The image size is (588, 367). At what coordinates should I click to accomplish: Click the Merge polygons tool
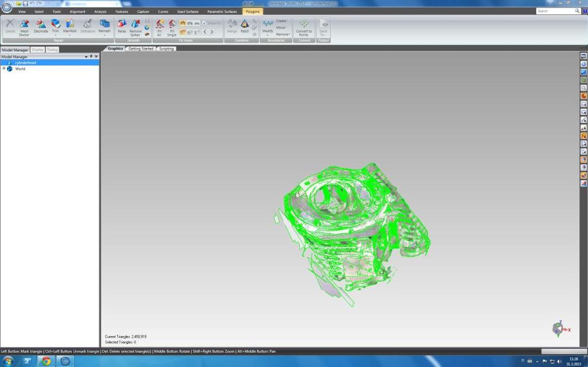click(x=232, y=26)
